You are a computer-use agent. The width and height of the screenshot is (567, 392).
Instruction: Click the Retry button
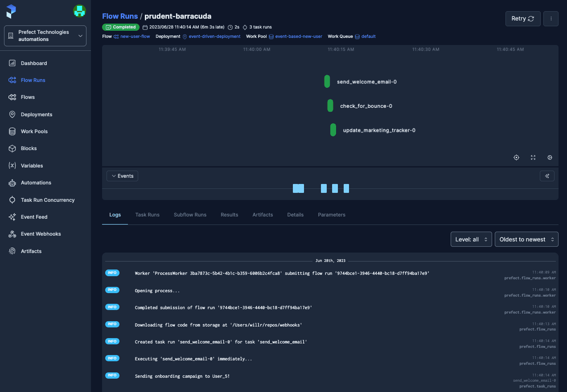522,19
